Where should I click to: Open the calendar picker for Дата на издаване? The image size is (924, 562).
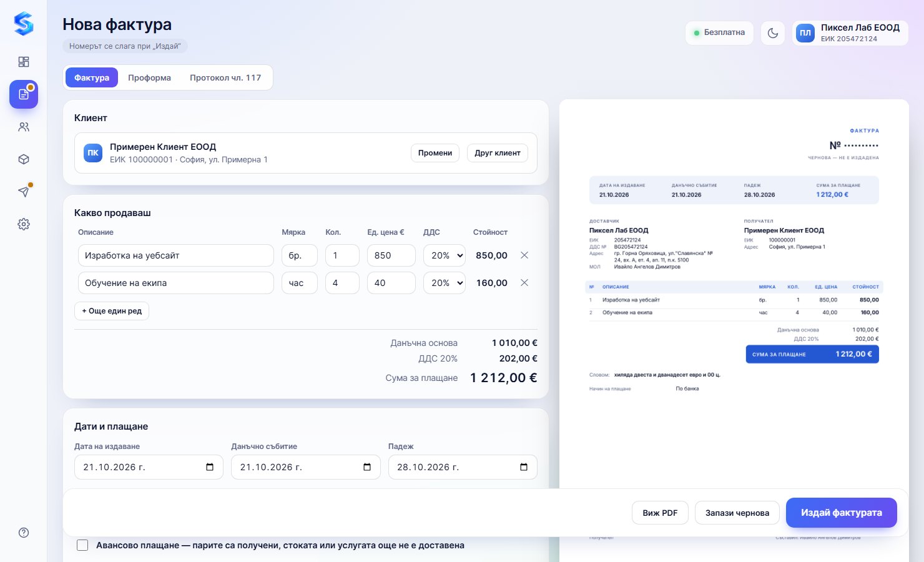click(x=210, y=467)
